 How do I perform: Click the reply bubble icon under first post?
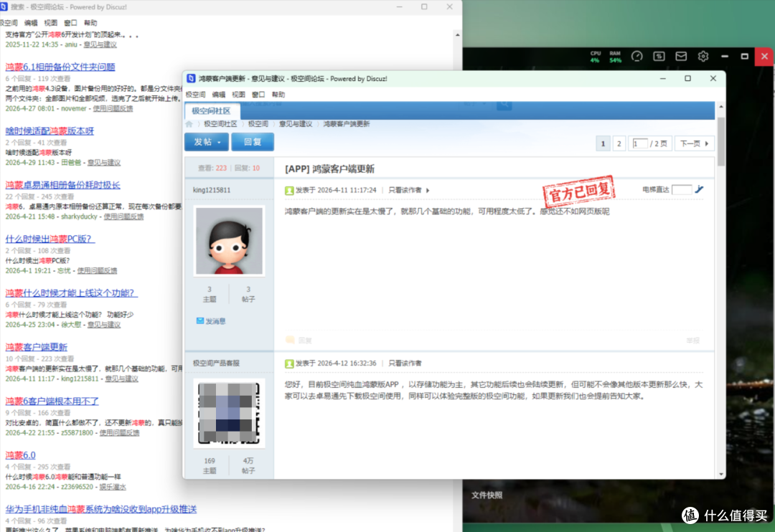pyautogui.click(x=290, y=340)
